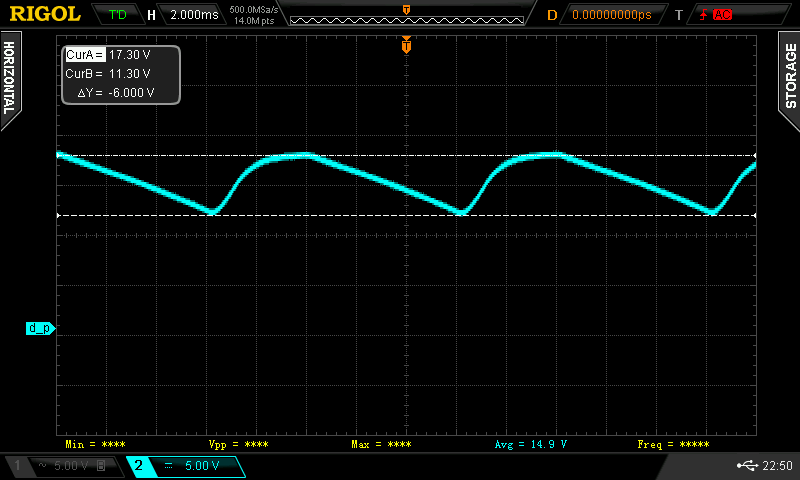
Task: Click the channel 1 bandwidth limit B icon
Action: 101,465
